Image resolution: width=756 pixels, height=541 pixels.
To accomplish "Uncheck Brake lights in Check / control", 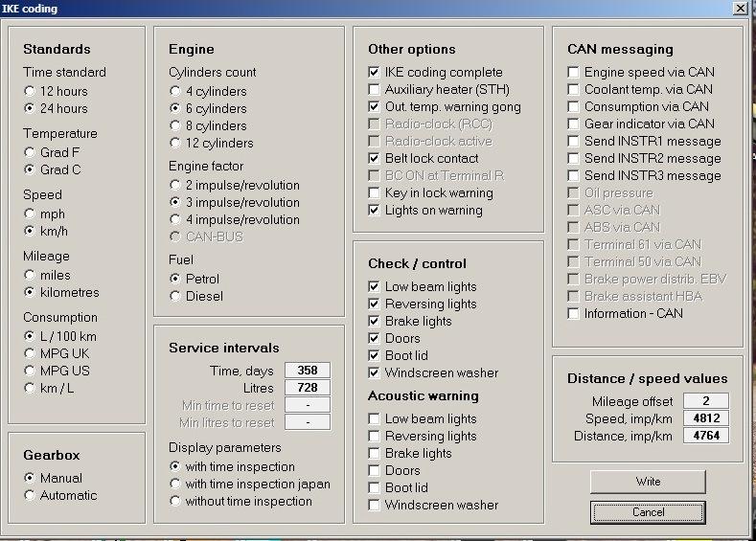I will coord(374,321).
